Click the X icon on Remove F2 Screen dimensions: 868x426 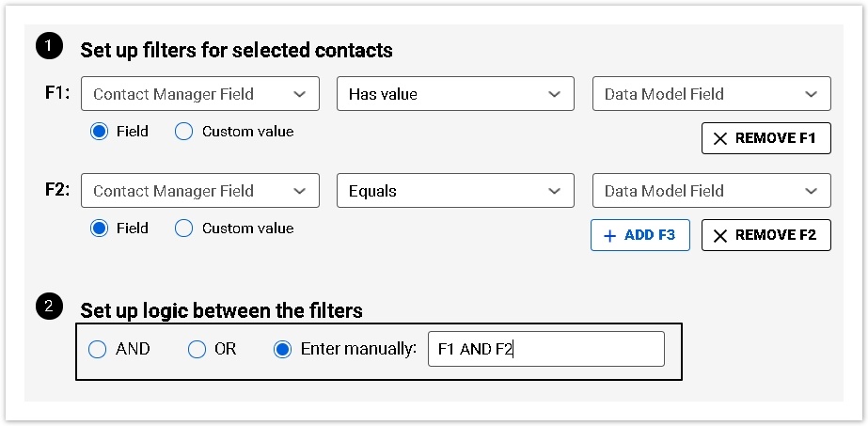tap(720, 235)
